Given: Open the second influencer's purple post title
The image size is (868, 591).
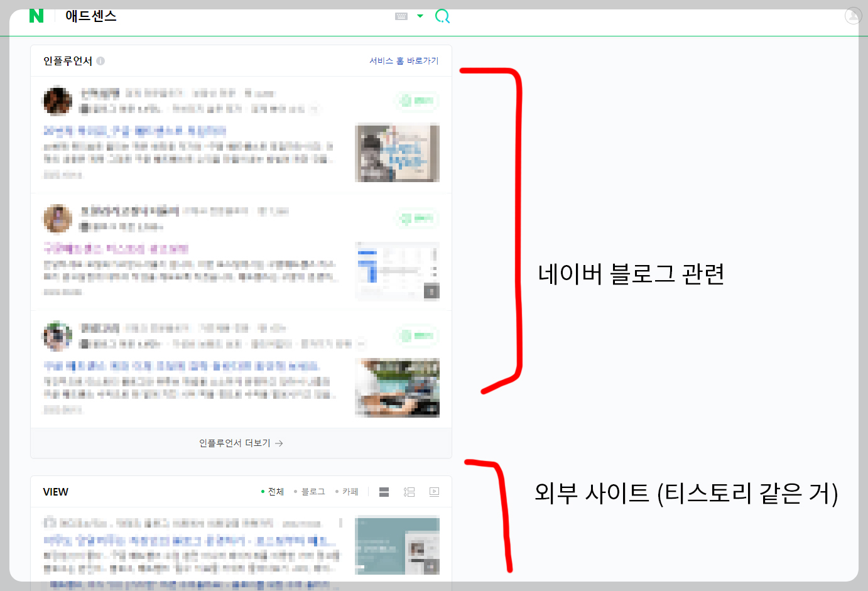Looking at the screenshot, I should pyautogui.click(x=116, y=249).
